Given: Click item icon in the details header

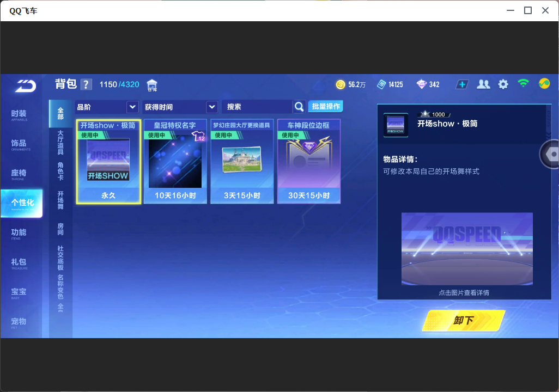Looking at the screenshot, I should click(x=396, y=125).
